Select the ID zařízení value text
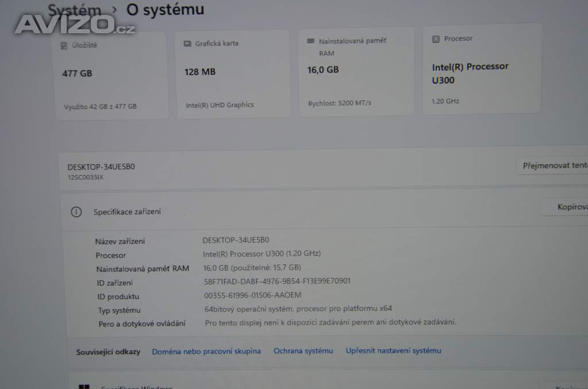Image resolution: width=588 pixels, height=389 pixels. (277, 281)
